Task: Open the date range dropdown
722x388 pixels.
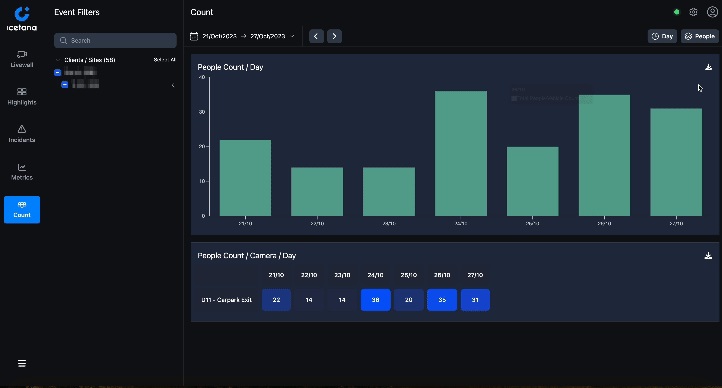Action: (x=243, y=36)
